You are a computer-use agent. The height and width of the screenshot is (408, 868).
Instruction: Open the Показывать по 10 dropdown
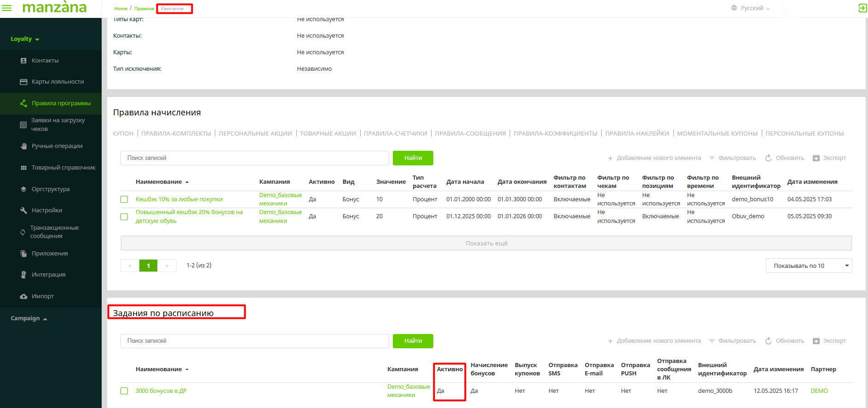[x=808, y=266]
